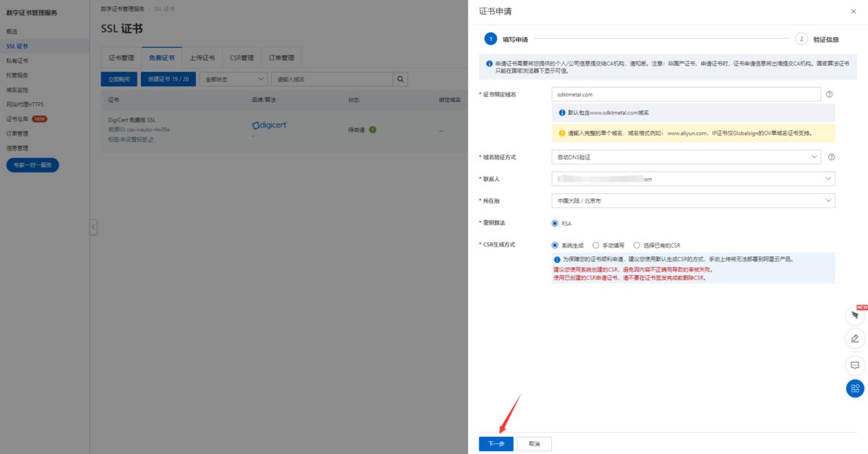868x454 pixels.
Task: Click the 立即购买 buy button
Action: click(119, 79)
